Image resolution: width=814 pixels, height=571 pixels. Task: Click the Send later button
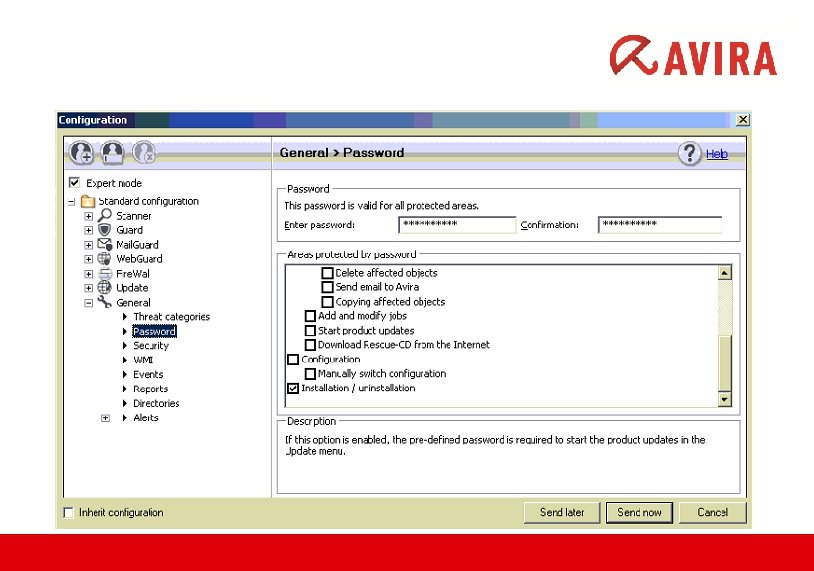(x=562, y=513)
